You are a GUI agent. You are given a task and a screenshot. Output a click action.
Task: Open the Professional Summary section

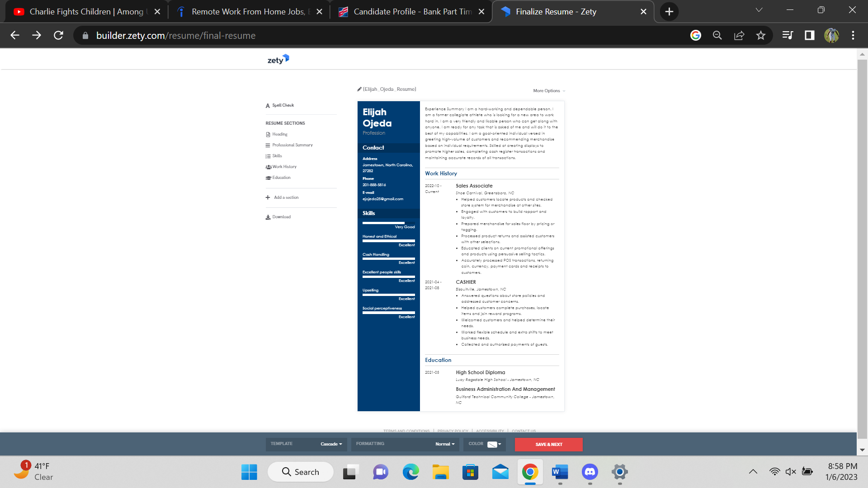(289, 145)
